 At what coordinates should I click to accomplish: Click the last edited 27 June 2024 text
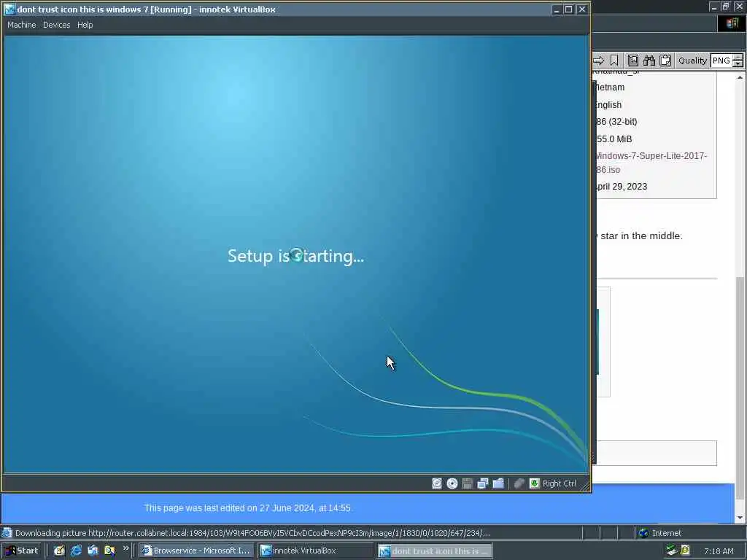point(248,508)
